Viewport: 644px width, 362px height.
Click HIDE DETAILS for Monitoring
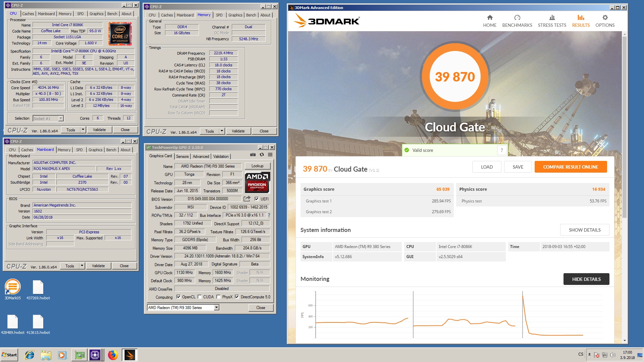(x=586, y=279)
